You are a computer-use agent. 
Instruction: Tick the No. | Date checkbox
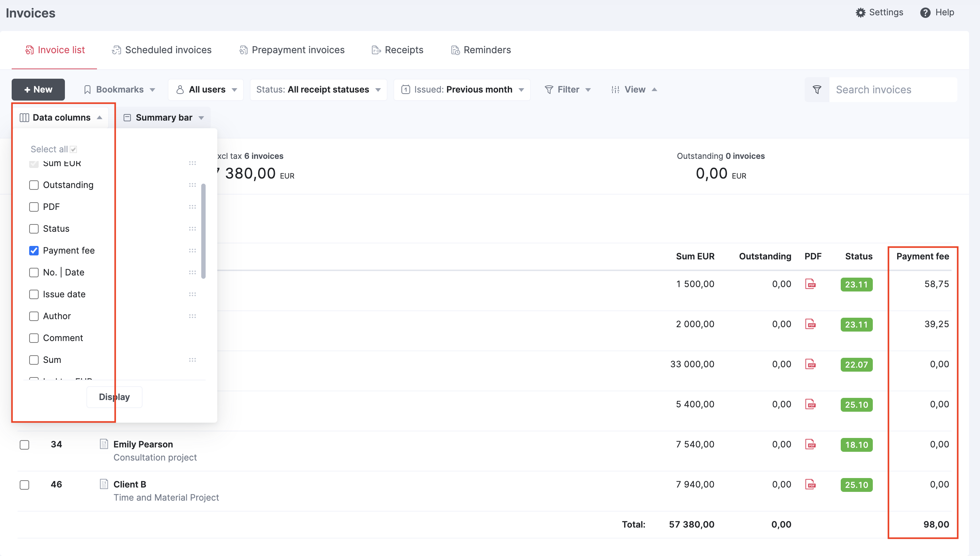click(x=34, y=273)
